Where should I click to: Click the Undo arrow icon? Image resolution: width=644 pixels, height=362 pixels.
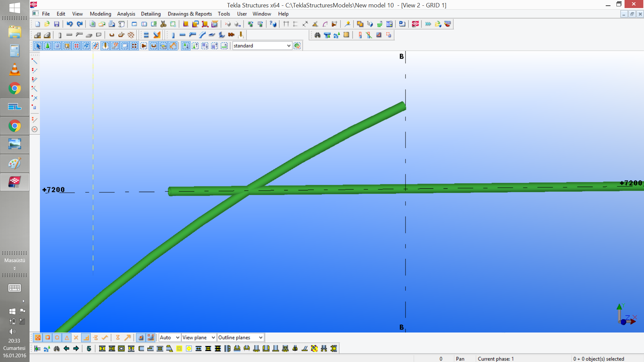(x=69, y=24)
